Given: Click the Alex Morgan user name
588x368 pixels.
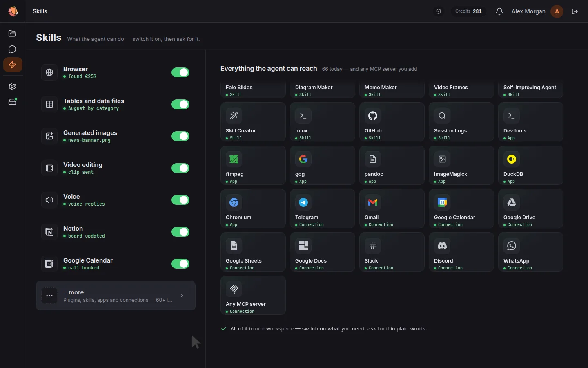Looking at the screenshot, I should (528, 11).
